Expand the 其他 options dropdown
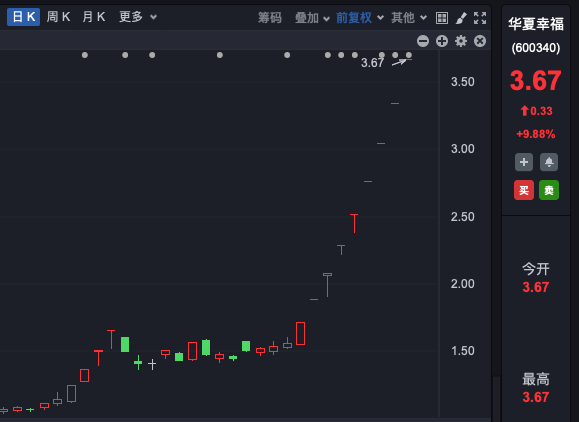 pyautogui.click(x=409, y=18)
